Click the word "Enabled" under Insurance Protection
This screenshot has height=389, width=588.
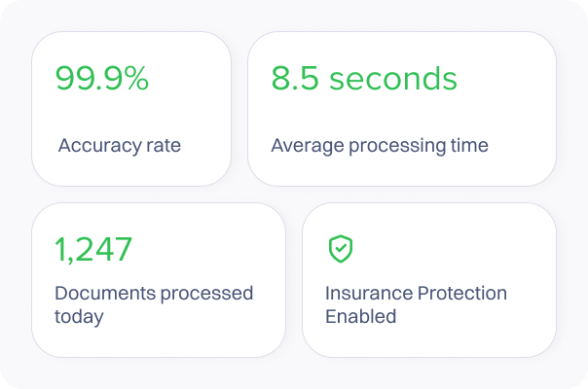(361, 317)
